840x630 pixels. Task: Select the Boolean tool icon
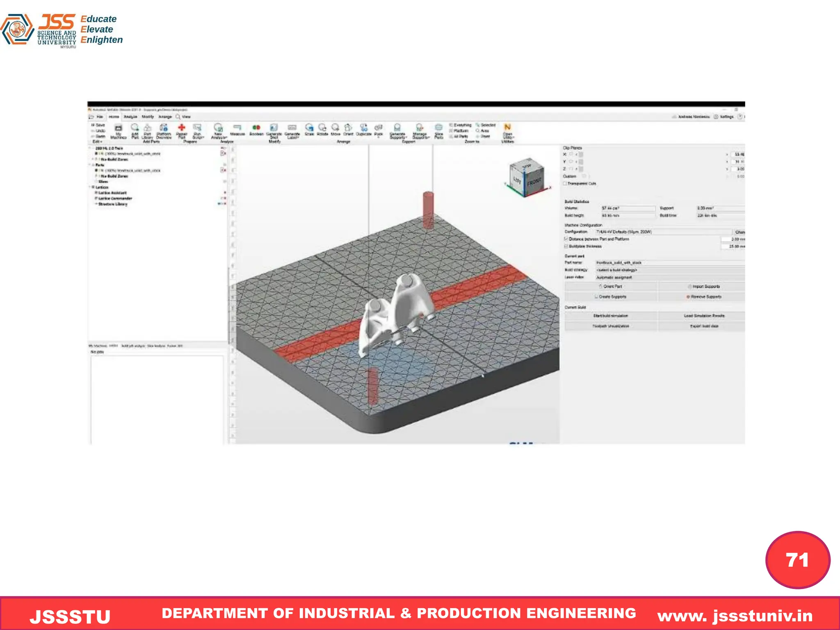[x=256, y=128]
